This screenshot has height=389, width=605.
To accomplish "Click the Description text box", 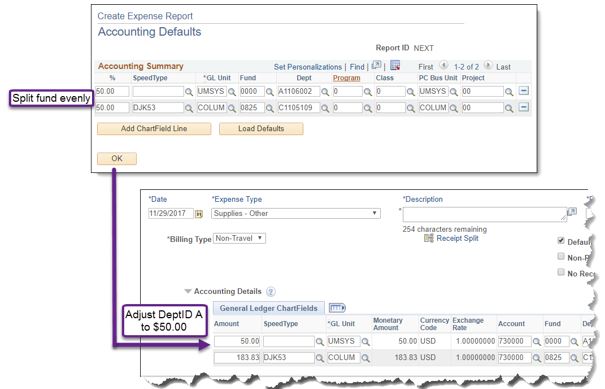I will point(484,214).
